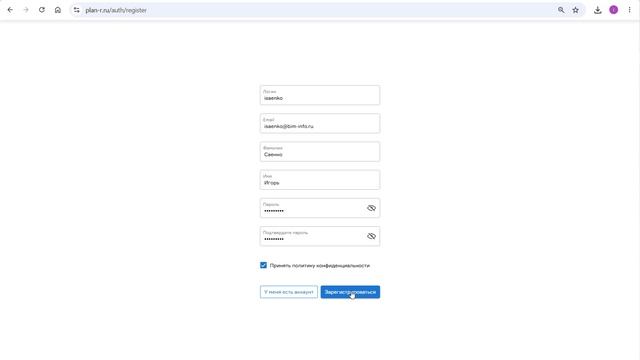Screen dimensions: 640x360
Task: Bookmark this page with the star icon
Action: (x=576, y=10)
